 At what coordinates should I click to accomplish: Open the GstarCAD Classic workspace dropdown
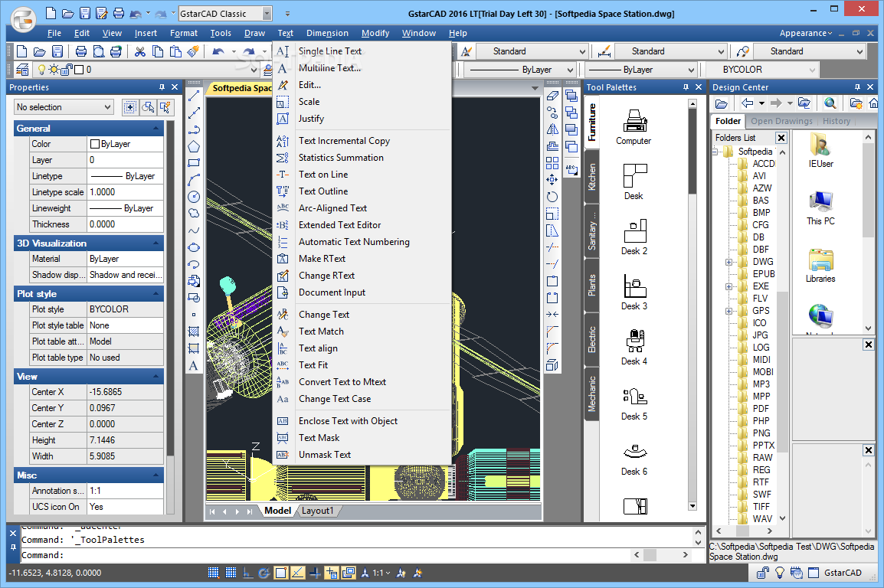click(x=267, y=14)
